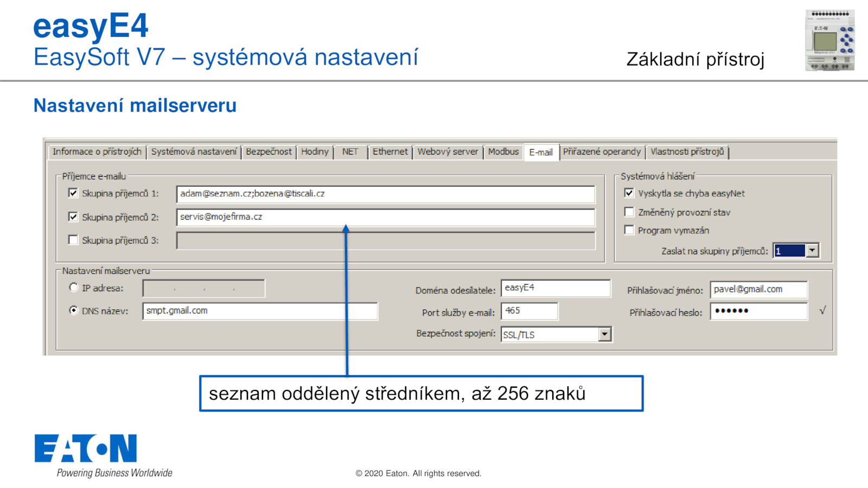This screenshot has height=488, width=868.
Task: Click the empty recipient group 3 field
Action: coord(386,241)
